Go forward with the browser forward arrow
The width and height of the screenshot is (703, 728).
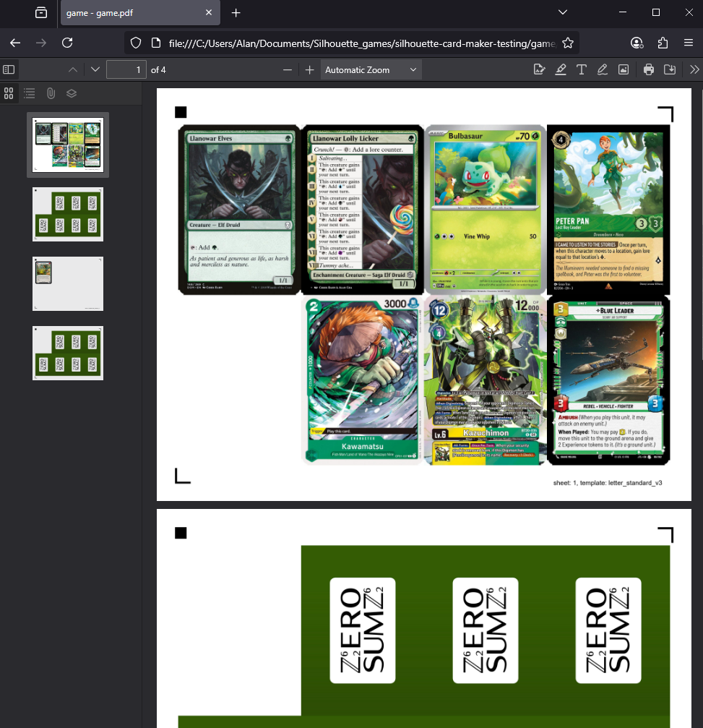pyautogui.click(x=41, y=43)
